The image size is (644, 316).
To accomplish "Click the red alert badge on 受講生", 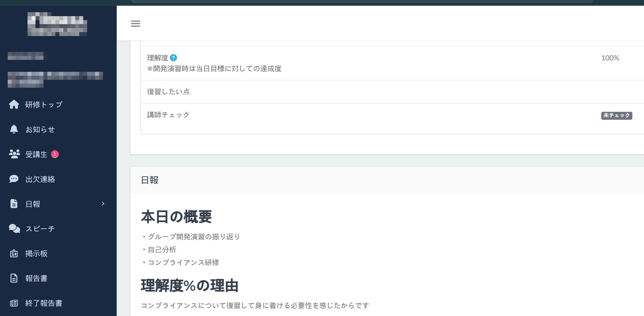I will [55, 154].
